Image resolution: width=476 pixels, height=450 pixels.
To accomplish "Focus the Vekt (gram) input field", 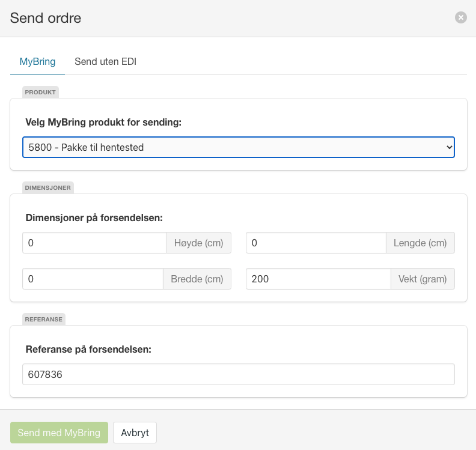I will point(319,279).
